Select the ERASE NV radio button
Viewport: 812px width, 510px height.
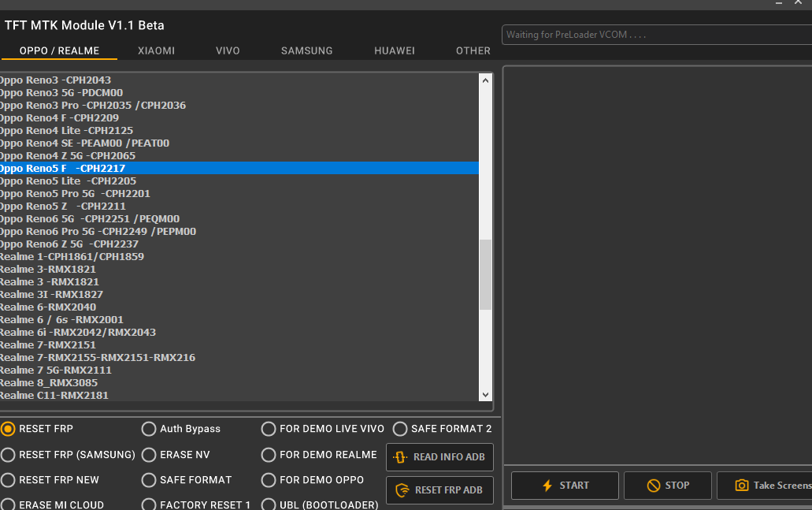149,455
